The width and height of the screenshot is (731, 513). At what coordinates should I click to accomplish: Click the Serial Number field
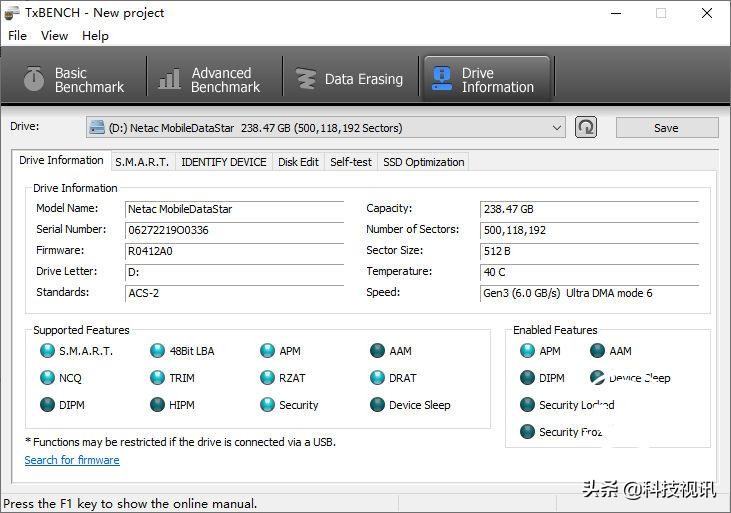tap(234, 230)
